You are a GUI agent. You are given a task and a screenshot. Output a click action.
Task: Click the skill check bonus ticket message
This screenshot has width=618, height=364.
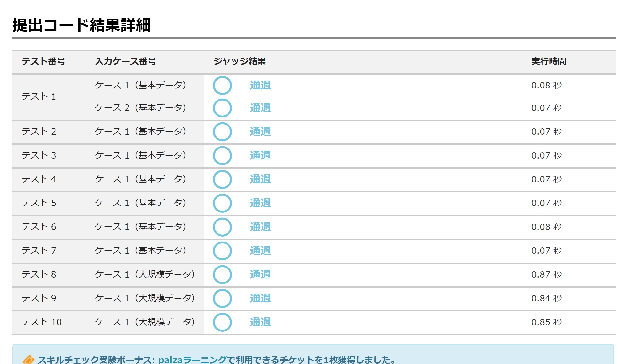[x=216, y=360]
